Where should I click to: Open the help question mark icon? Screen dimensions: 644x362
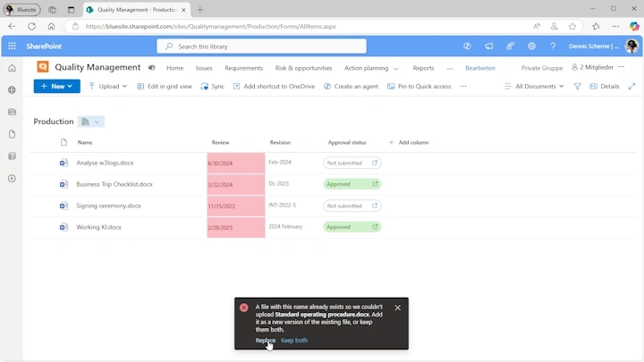click(x=553, y=46)
